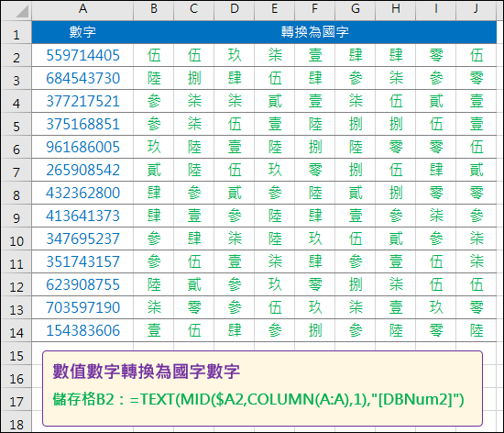
Task: Click the 數字 header cell
Action: (82, 32)
